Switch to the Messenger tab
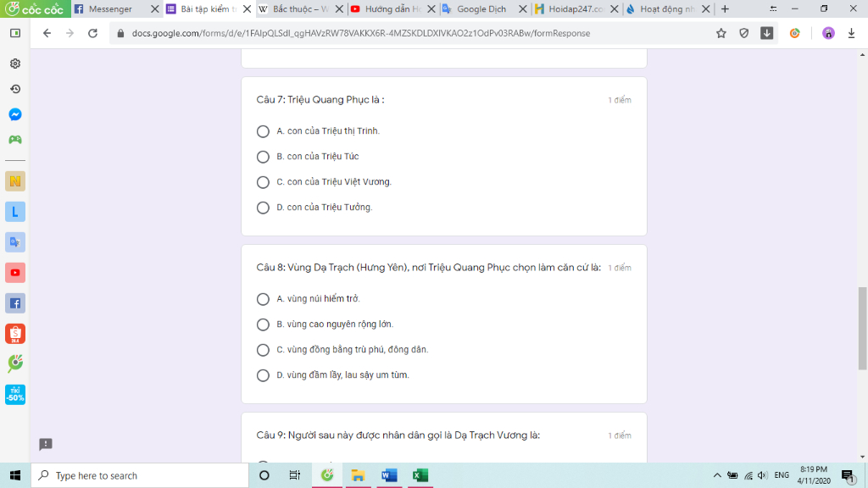The image size is (868, 488). pyautogui.click(x=110, y=8)
